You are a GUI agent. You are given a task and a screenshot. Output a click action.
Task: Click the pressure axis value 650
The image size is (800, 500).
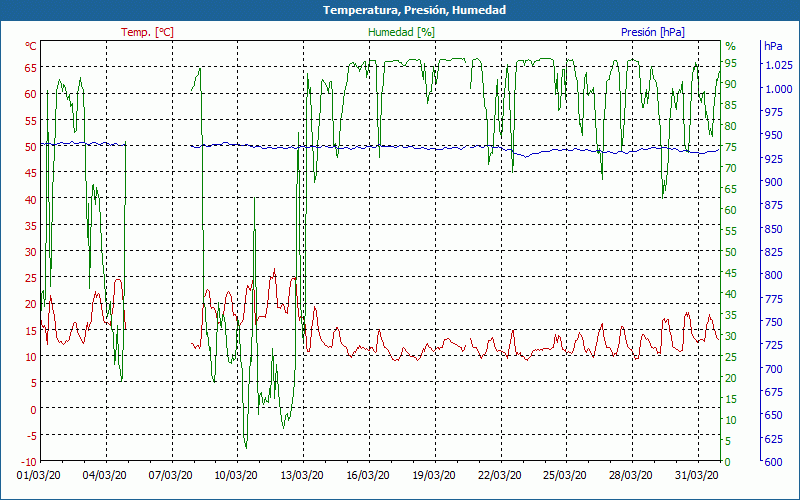click(772, 415)
